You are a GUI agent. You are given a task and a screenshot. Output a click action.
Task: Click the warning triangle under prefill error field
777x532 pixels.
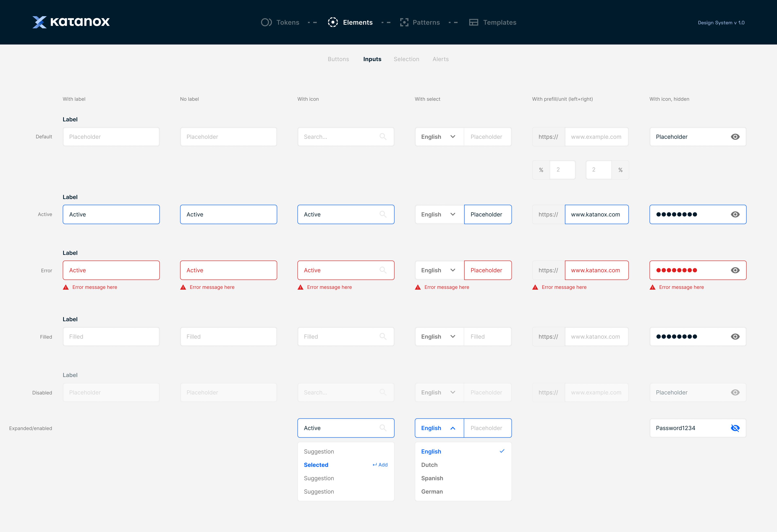[x=535, y=287]
